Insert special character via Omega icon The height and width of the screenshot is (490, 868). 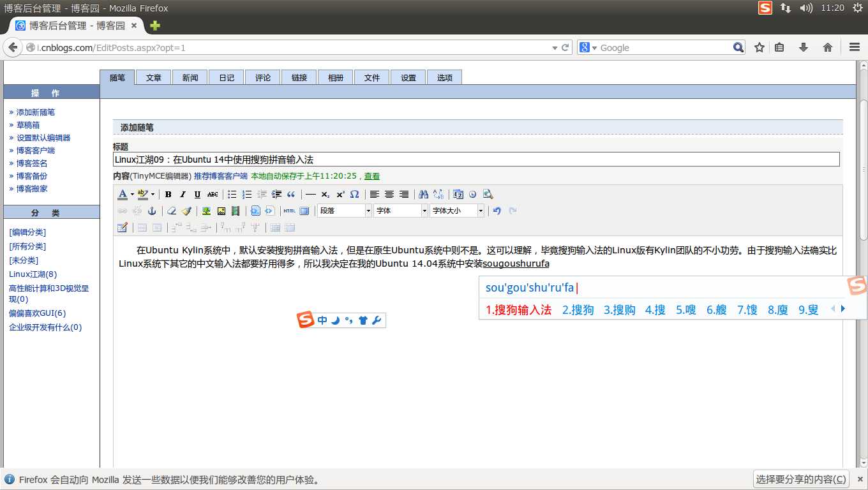coord(355,195)
